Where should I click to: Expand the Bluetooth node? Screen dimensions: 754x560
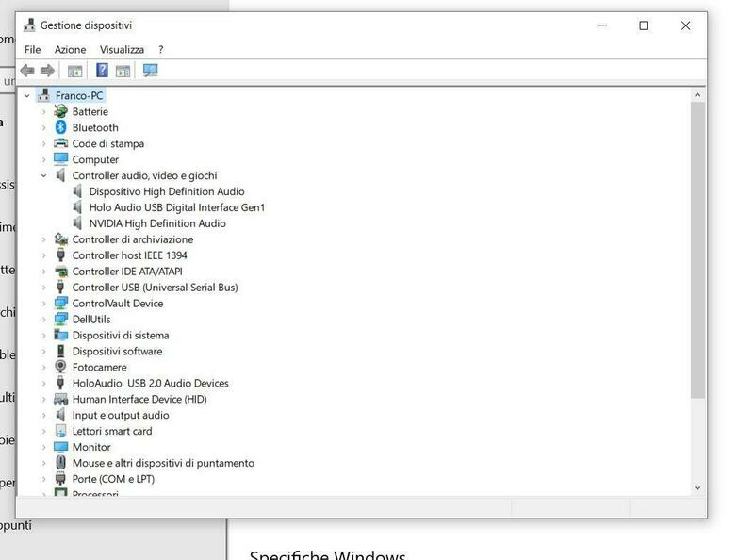coord(43,128)
